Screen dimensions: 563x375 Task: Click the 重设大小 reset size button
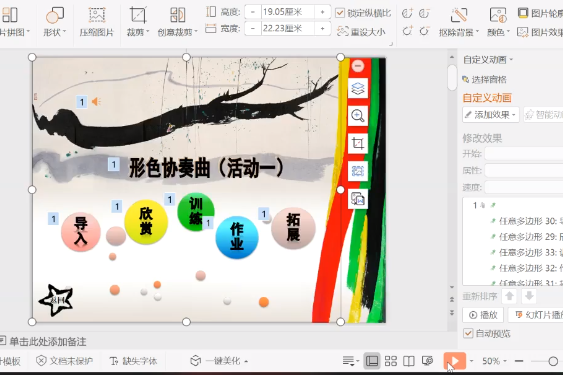pyautogui.click(x=361, y=32)
